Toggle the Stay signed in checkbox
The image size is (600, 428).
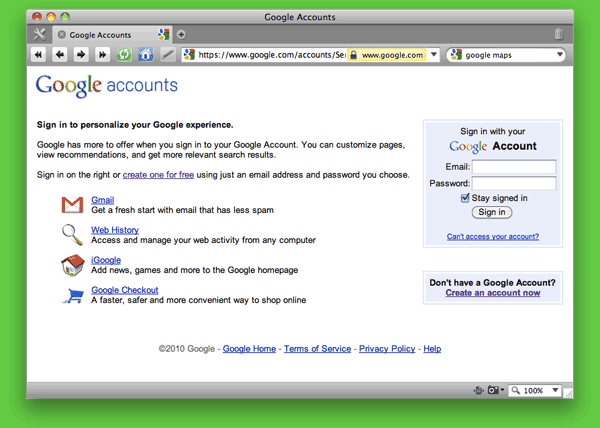465,198
